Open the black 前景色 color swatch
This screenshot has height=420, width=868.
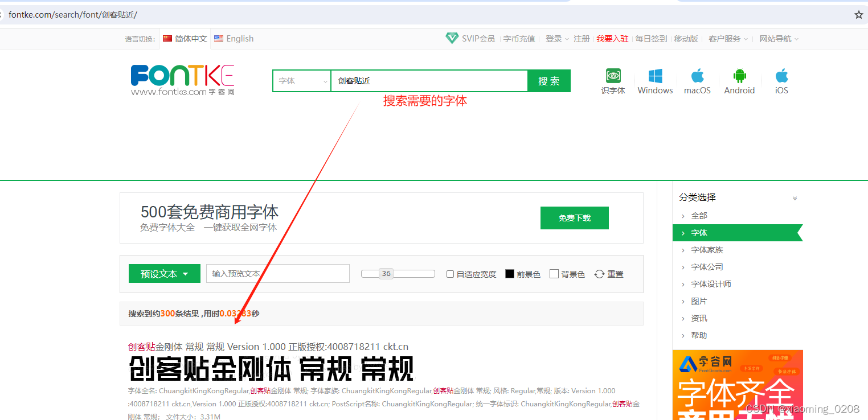point(509,274)
